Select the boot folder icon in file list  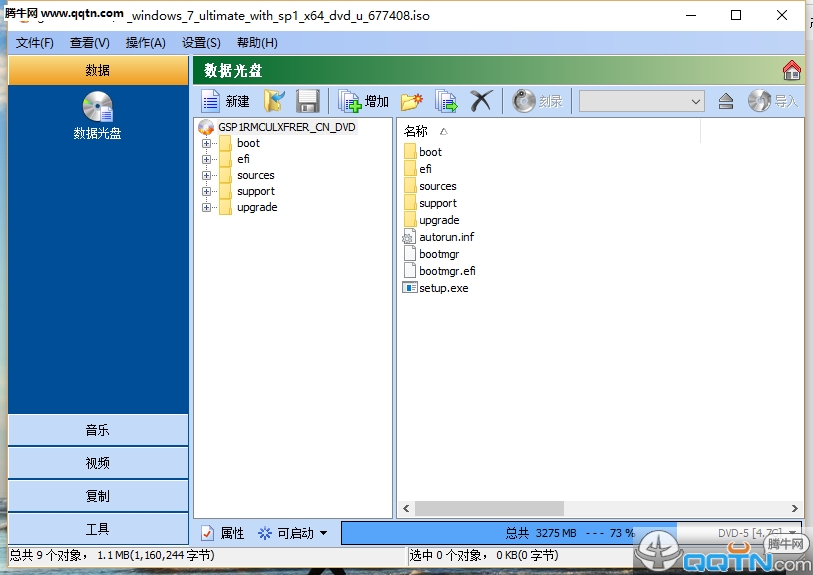(410, 151)
